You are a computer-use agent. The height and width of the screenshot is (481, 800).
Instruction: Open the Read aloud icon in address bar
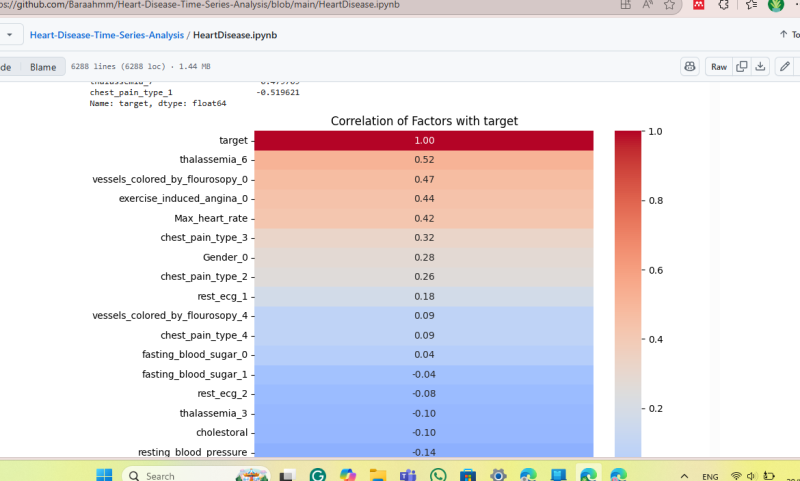tap(648, 5)
